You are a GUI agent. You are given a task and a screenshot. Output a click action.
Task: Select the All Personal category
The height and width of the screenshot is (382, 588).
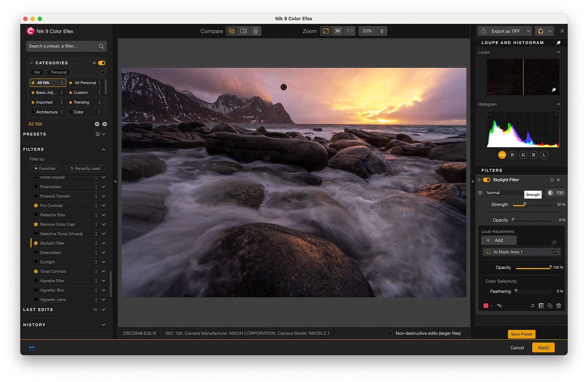click(x=85, y=83)
